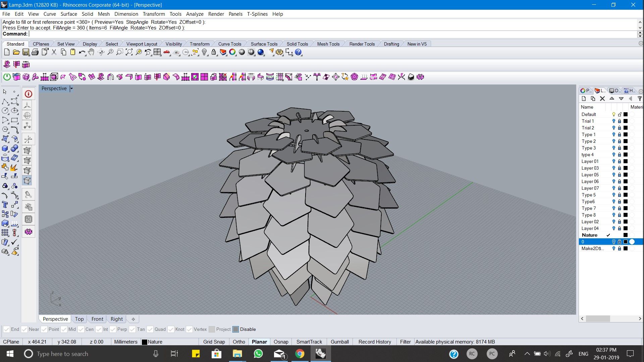Click the black color swatch of Type 3 layer
Screen dimensions: 644x362
626,148
